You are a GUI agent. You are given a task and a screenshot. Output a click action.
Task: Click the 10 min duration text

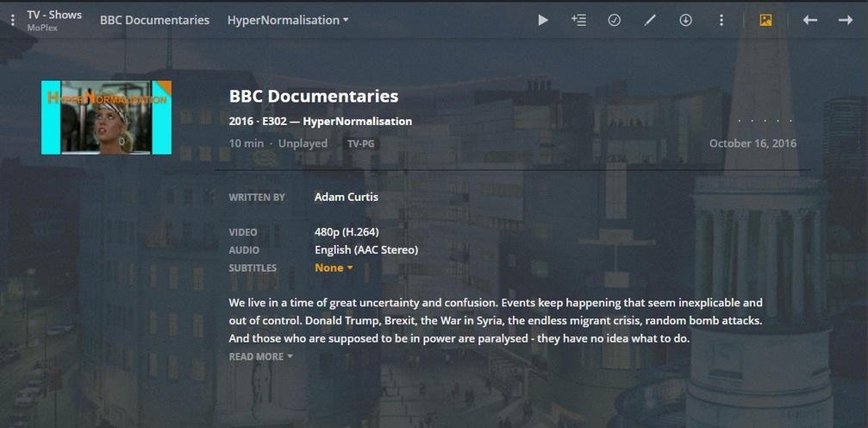(x=247, y=143)
